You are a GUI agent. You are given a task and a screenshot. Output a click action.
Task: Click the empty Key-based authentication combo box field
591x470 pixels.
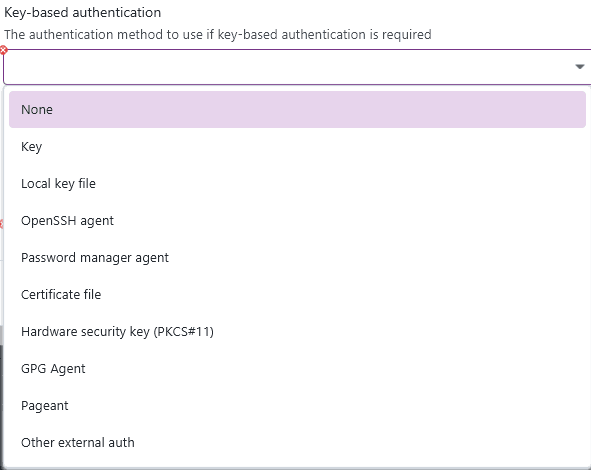297,67
